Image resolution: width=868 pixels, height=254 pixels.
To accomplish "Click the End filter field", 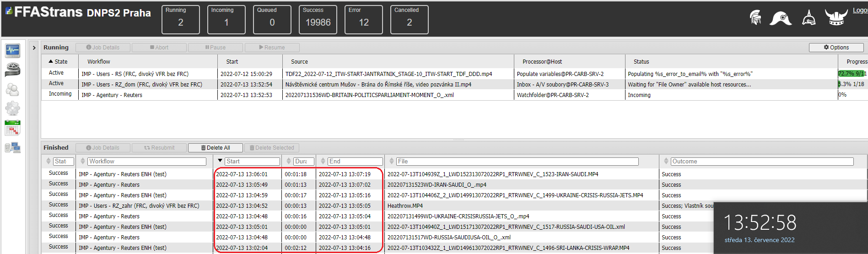I will [355, 162].
